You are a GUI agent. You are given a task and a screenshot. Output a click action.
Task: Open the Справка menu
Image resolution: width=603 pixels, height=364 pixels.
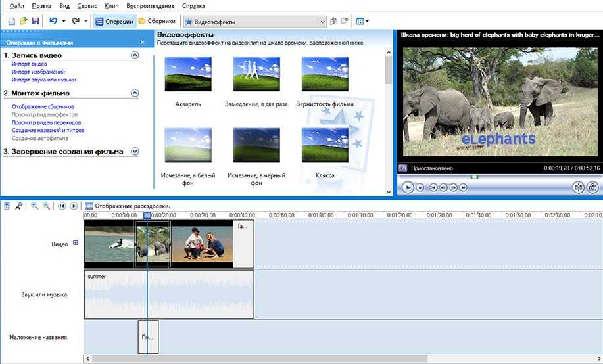[x=193, y=6]
